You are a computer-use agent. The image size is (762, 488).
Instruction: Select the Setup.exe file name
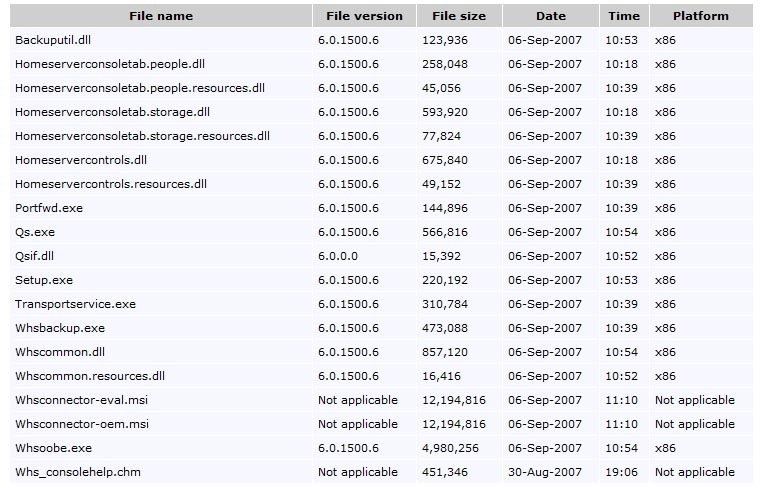pyautogui.click(x=44, y=280)
